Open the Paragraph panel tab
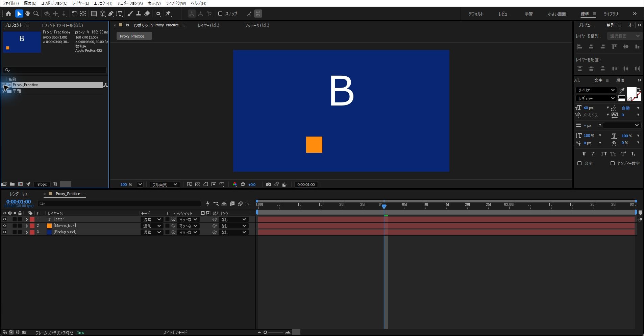The height and width of the screenshot is (336, 644). (x=620, y=80)
